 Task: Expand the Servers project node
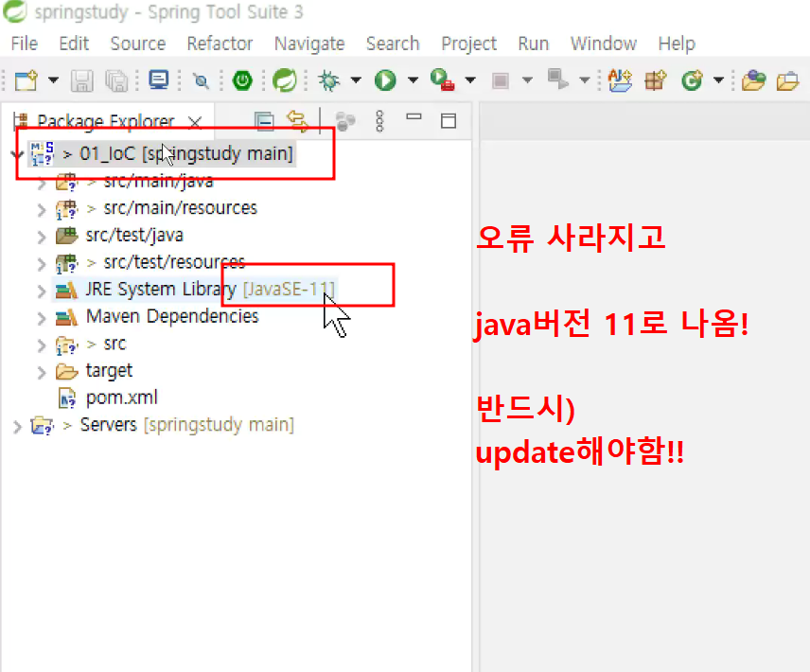click(17, 427)
